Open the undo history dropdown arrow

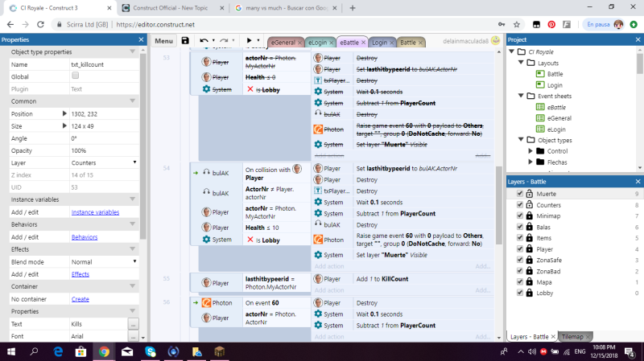(x=213, y=41)
